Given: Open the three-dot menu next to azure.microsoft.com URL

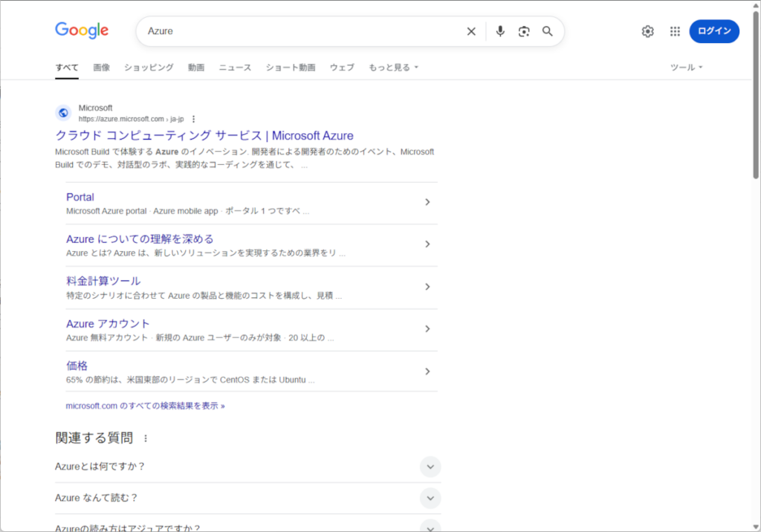Looking at the screenshot, I should (194, 119).
